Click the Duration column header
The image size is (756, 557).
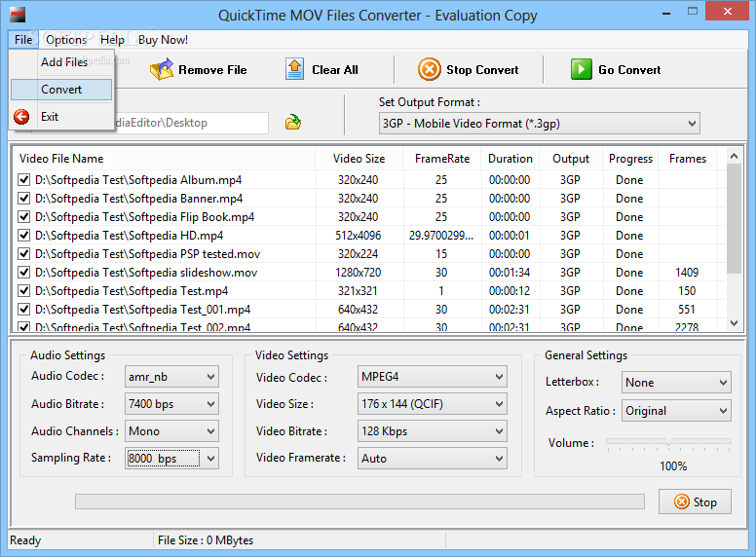tap(510, 159)
